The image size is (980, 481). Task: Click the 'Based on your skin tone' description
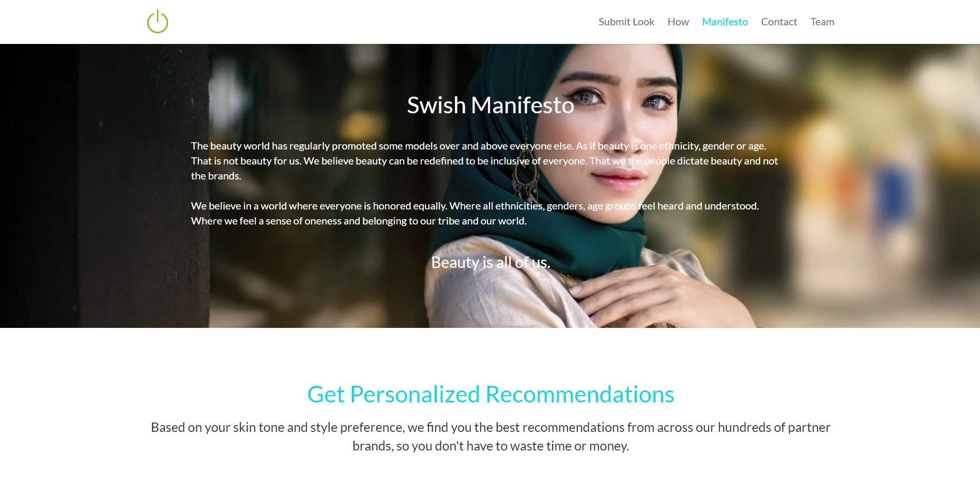(491, 437)
